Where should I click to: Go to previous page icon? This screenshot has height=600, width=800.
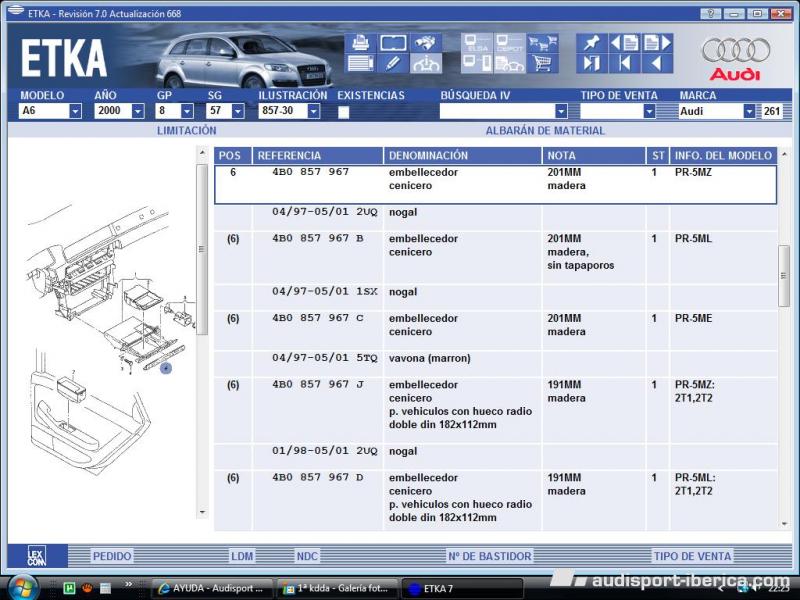click(x=624, y=43)
